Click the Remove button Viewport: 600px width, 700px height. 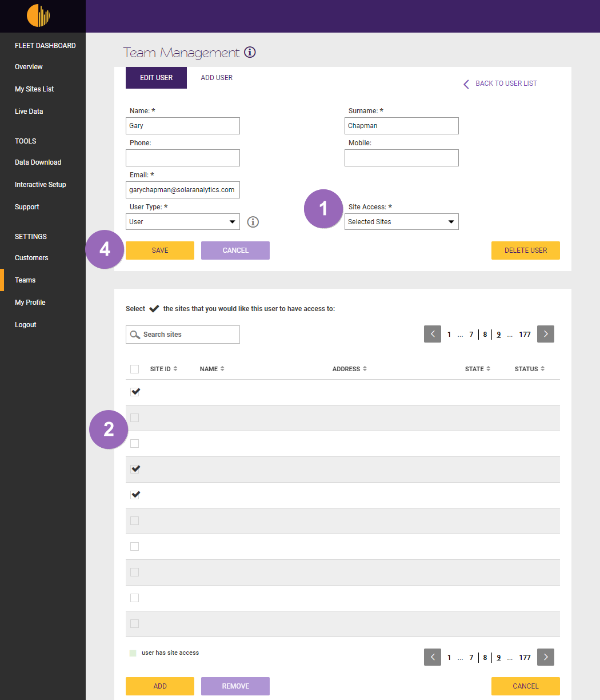point(235,686)
